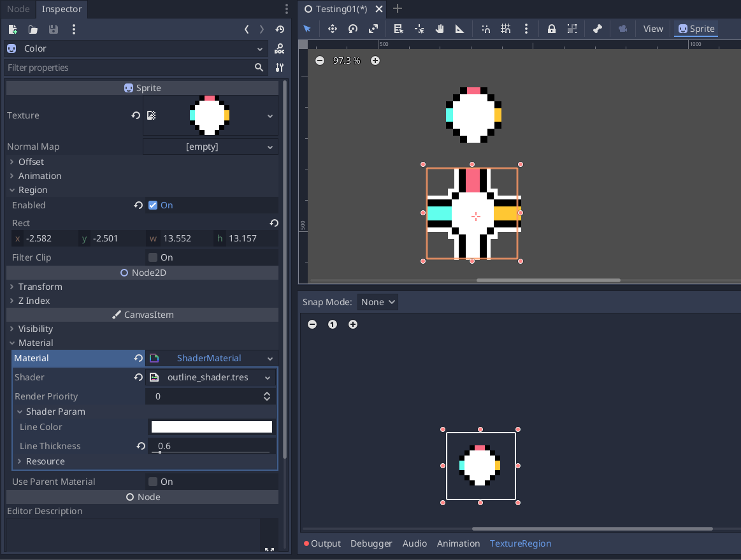Open the Line Color swatch
Viewport: 741px width, 560px height.
click(x=210, y=426)
